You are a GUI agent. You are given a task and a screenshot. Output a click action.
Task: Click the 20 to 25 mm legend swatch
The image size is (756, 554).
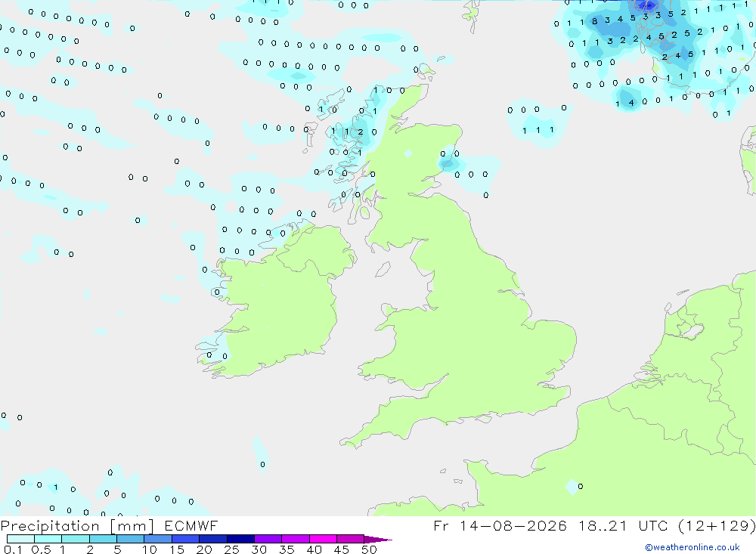click(x=212, y=539)
